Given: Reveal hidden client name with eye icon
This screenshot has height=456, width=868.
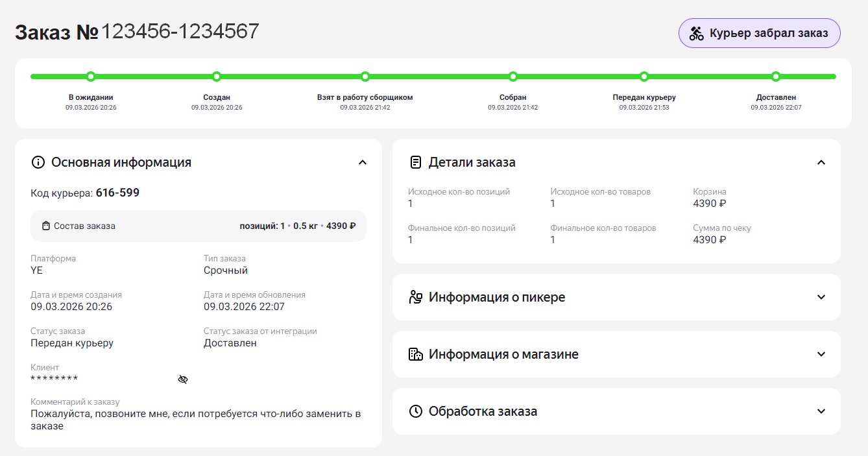Looking at the screenshot, I should [x=183, y=379].
